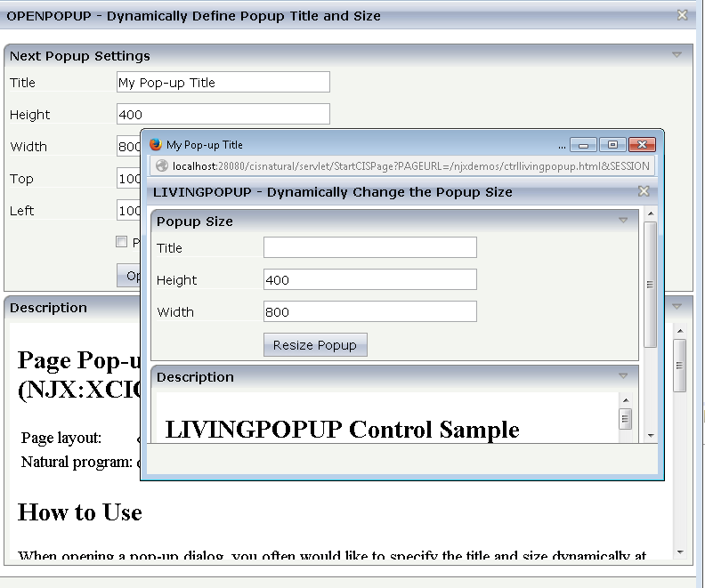Image resolution: width=705 pixels, height=588 pixels.
Task: Edit the Height field in Next Popup Settings
Action: [x=223, y=114]
